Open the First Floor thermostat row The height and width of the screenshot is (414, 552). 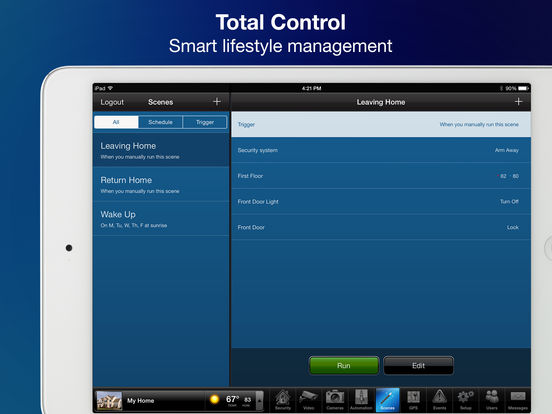381,176
